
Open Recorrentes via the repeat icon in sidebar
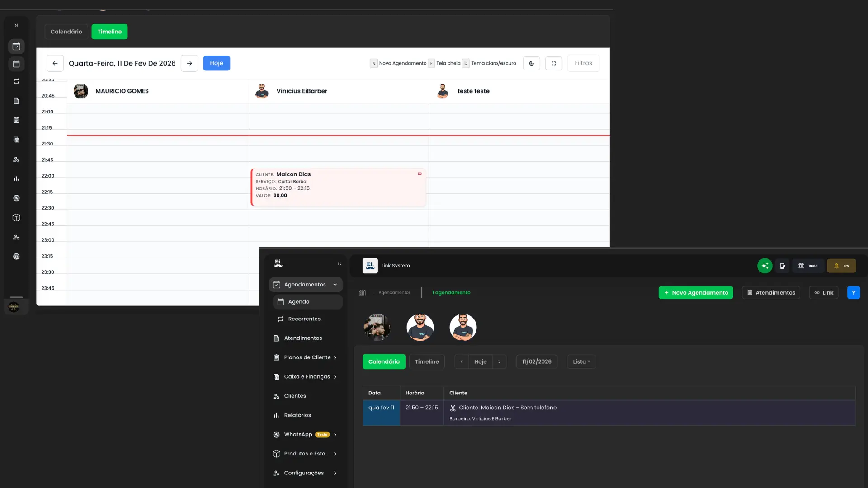(x=16, y=81)
